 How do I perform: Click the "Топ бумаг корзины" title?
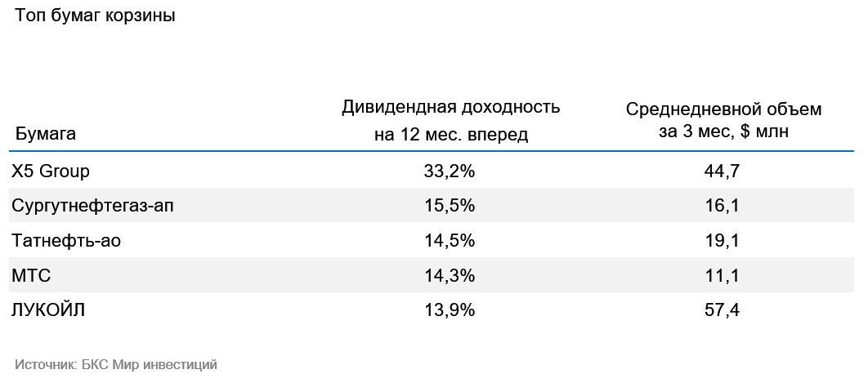tap(96, 16)
